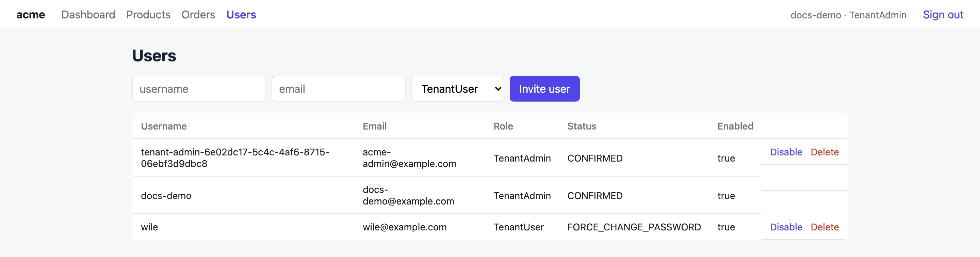
Task: Click the TenantAdmin role in docs-demo row
Action: coord(522,196)
